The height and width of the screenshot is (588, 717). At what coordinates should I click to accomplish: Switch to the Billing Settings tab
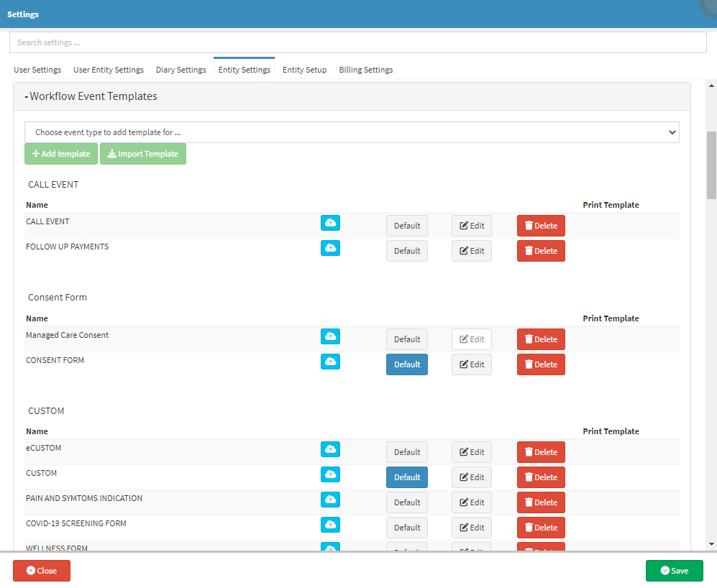click(365, 70)
